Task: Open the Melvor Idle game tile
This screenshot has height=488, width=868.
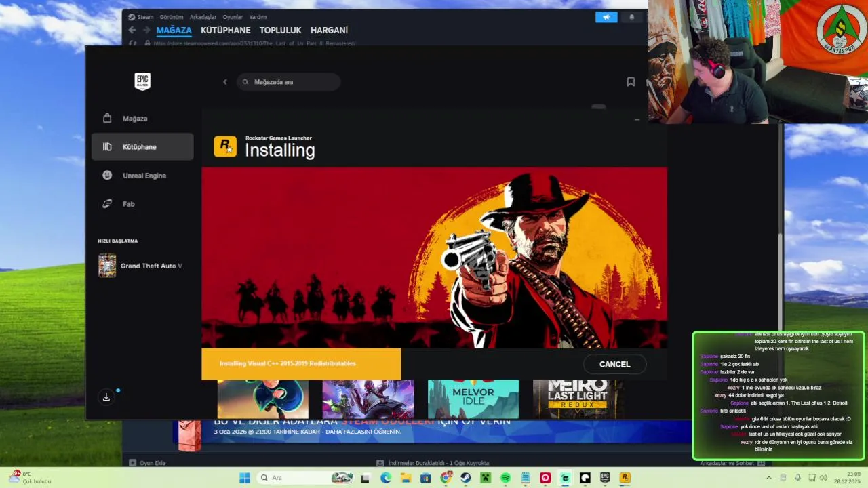Action: coord(473,399)
